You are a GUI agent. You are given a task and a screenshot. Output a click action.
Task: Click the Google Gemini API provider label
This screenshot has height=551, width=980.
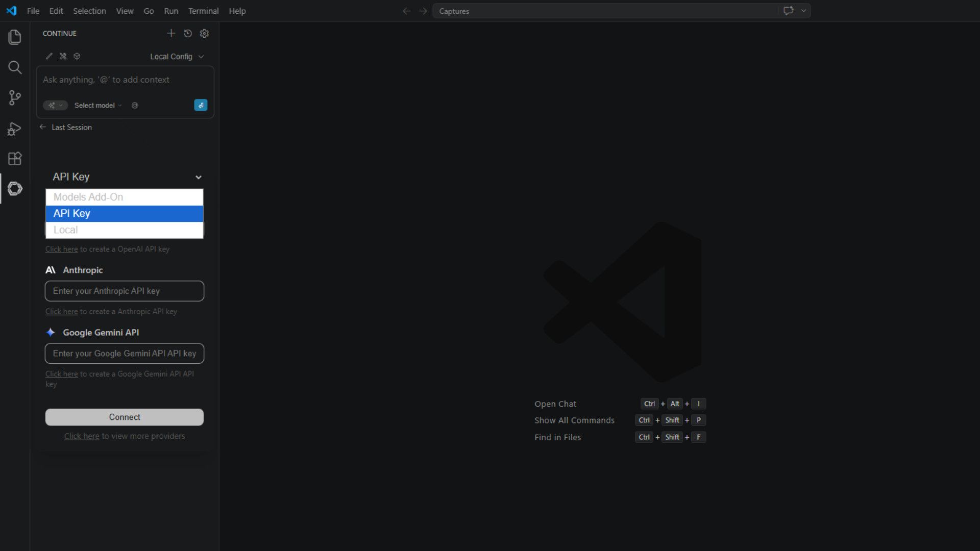click(101, 332)
